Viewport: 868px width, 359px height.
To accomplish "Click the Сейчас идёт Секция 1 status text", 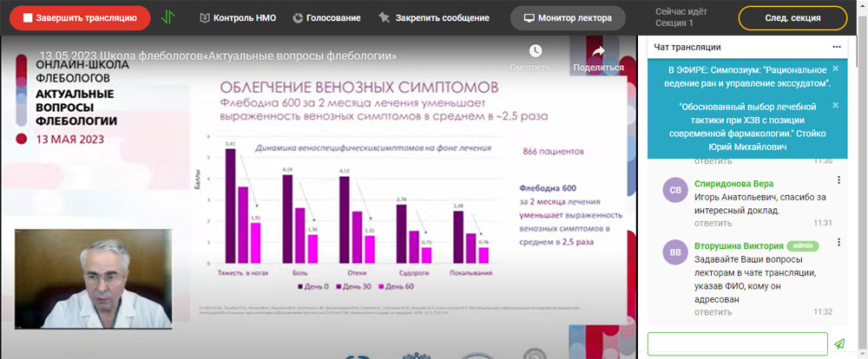I will [681, 17].
